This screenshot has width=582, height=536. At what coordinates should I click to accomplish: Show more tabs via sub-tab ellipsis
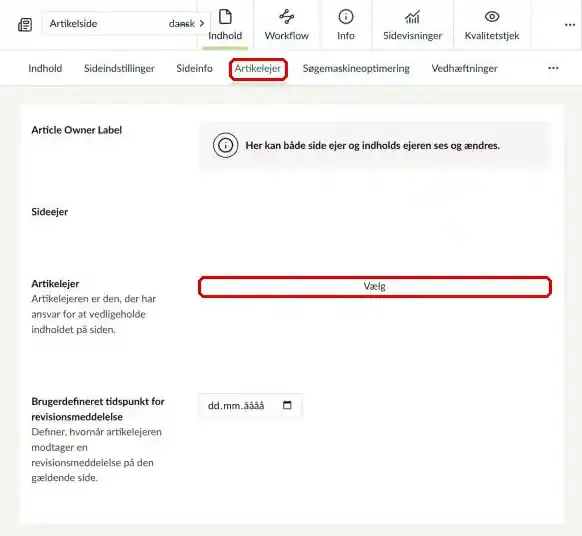(553, 68)
